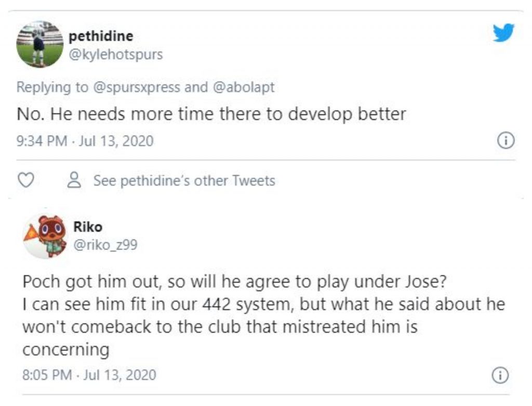Open Riko's tweet about Poch and Jose
Screen dimensions: 532x406
[263, 316]
